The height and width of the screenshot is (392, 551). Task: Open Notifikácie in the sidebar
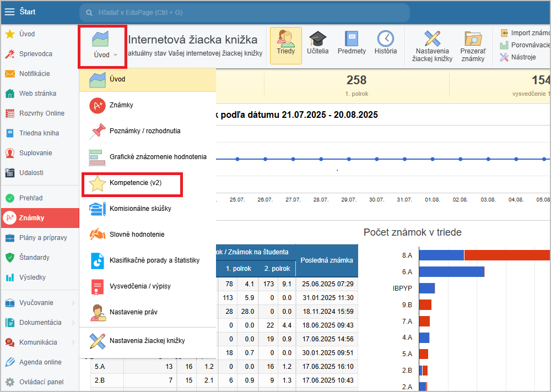pos(34,74)
